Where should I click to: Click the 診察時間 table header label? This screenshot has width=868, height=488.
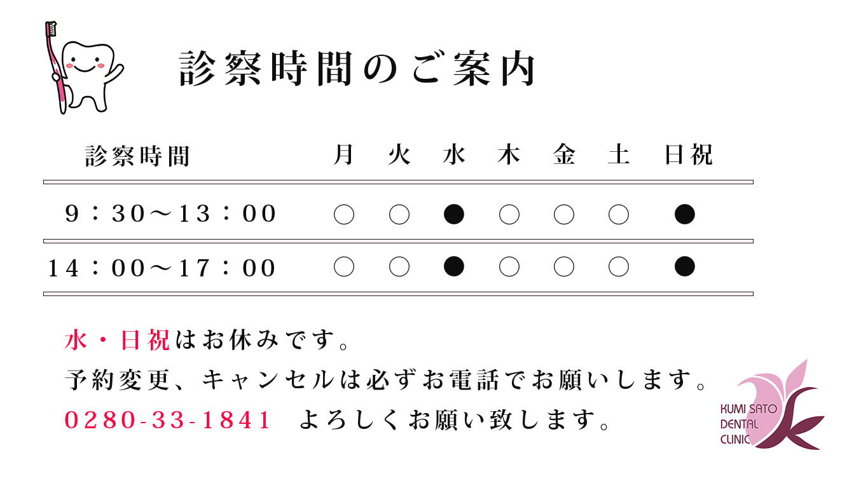pos(138,156)
